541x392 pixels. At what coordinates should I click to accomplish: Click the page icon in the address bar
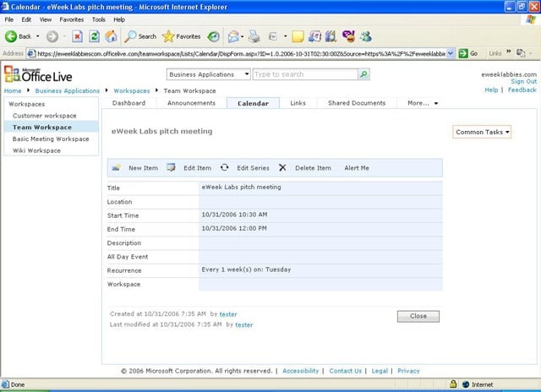(31, 53)
